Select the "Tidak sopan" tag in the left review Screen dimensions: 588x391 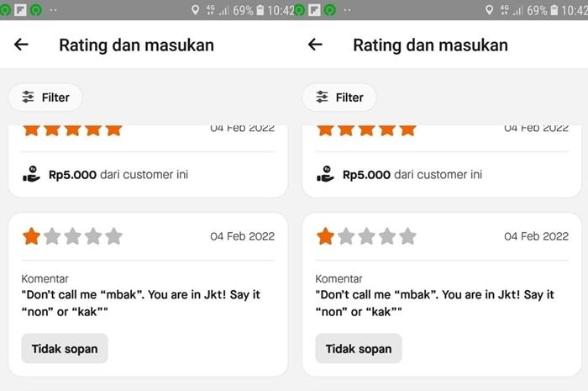coord(65,348)
